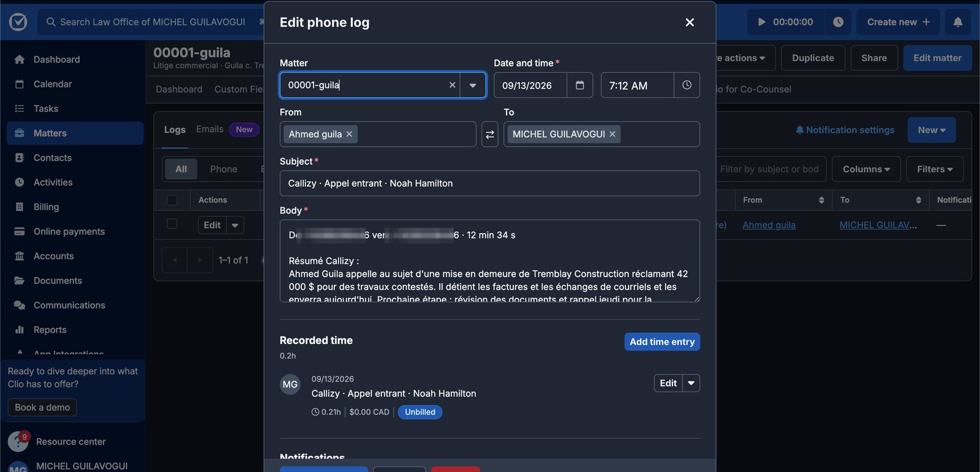Open Notification settings link
980x472 pixels.
click(x=845, y=130)
